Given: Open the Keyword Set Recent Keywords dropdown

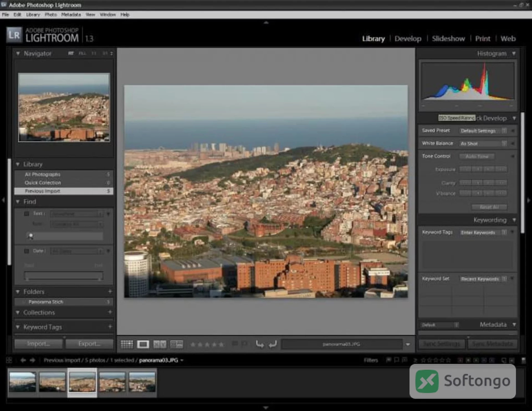Looking at the screenshot, I should (483, 279).
